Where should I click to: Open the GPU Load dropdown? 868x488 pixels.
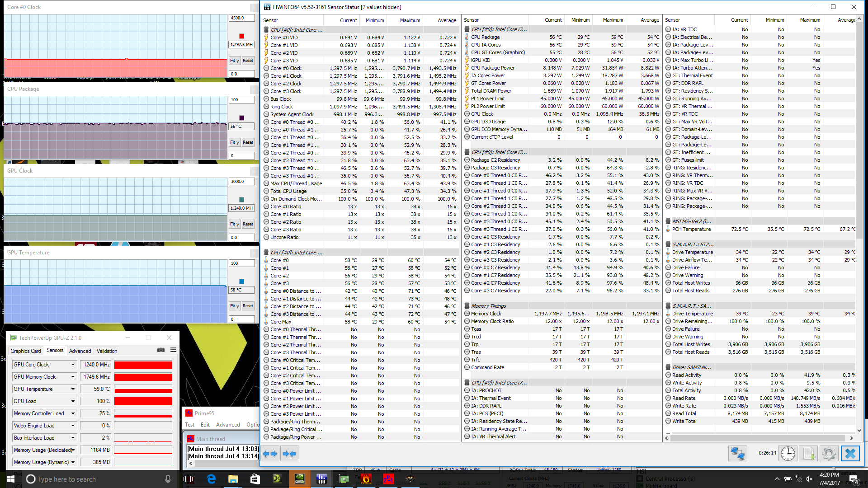click(x=72, y=401)
